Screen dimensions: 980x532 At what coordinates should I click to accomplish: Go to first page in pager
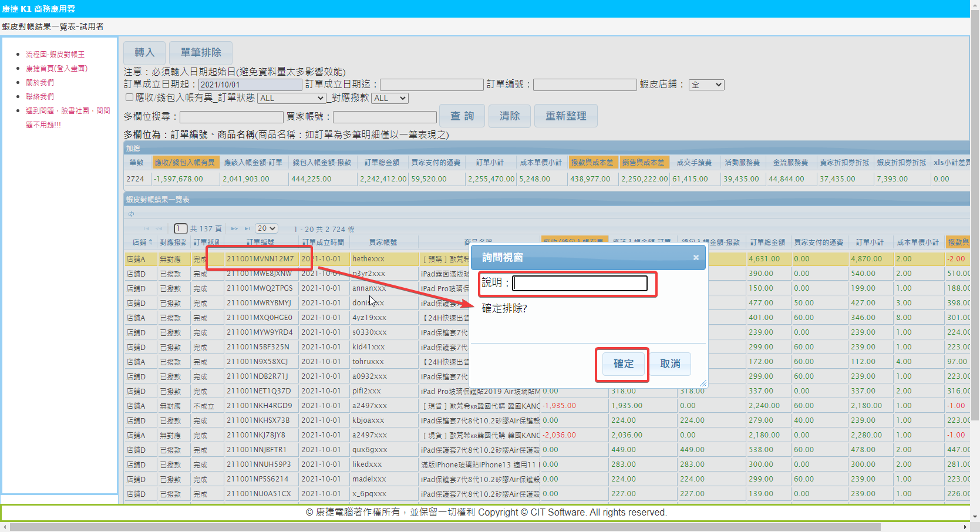(146, 228)
